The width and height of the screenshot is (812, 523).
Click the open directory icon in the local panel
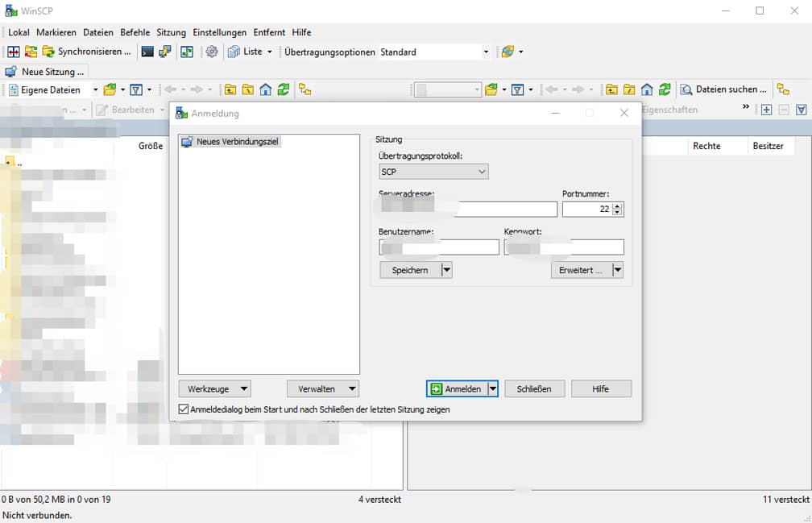110,89
